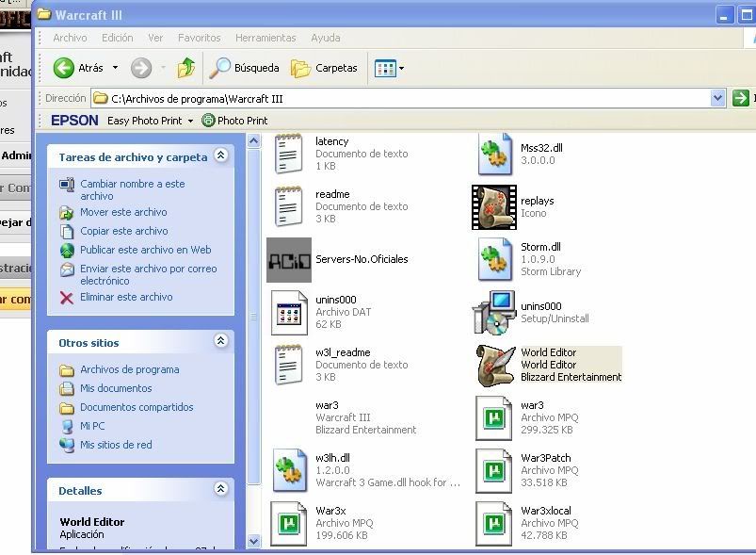Screen dimensions: 756x555
Task: Select the unins000 DAT file icon
Action: click(x=289, y=313)
